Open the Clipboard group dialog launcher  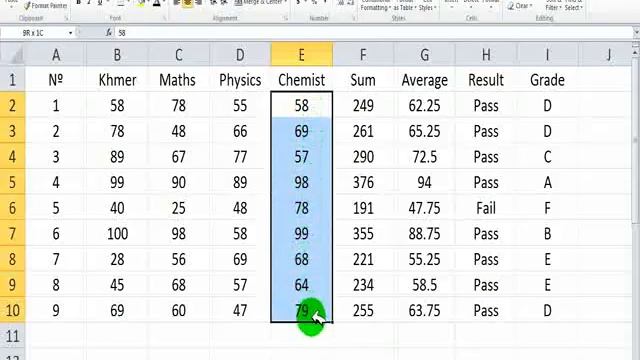tap(66, 18)
